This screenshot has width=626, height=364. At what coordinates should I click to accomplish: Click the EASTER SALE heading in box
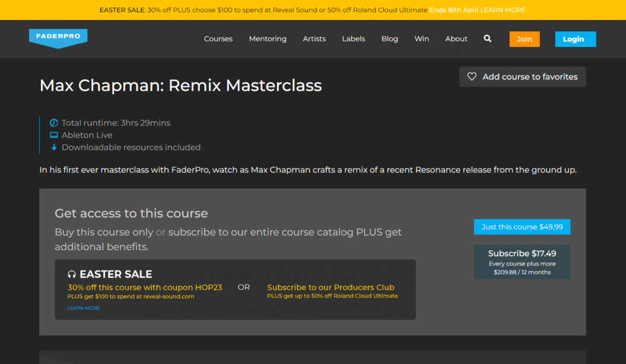point(116,274)
